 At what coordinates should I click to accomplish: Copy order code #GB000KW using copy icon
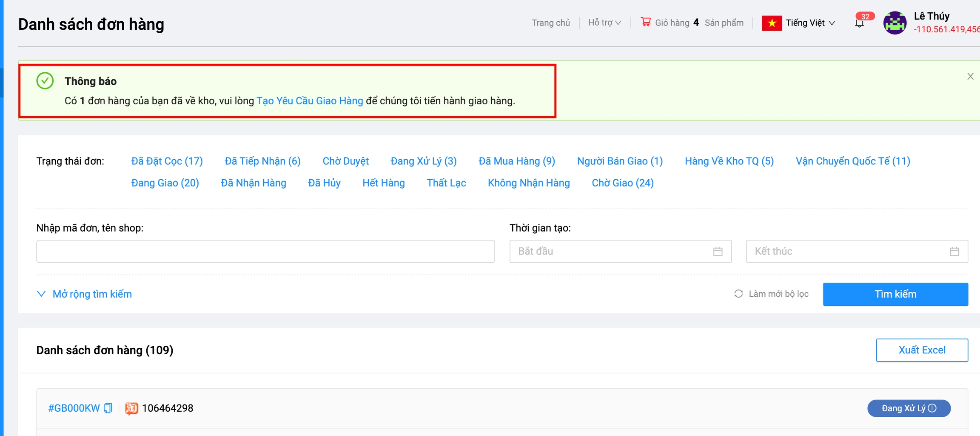click(108, 408)
